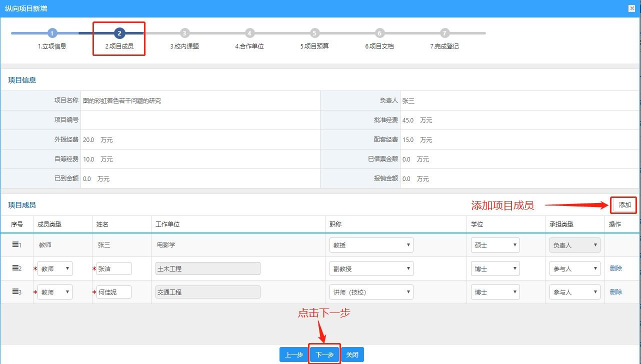Click step 7 circle 完成登记
641x364 pixels.
point(444,33)
